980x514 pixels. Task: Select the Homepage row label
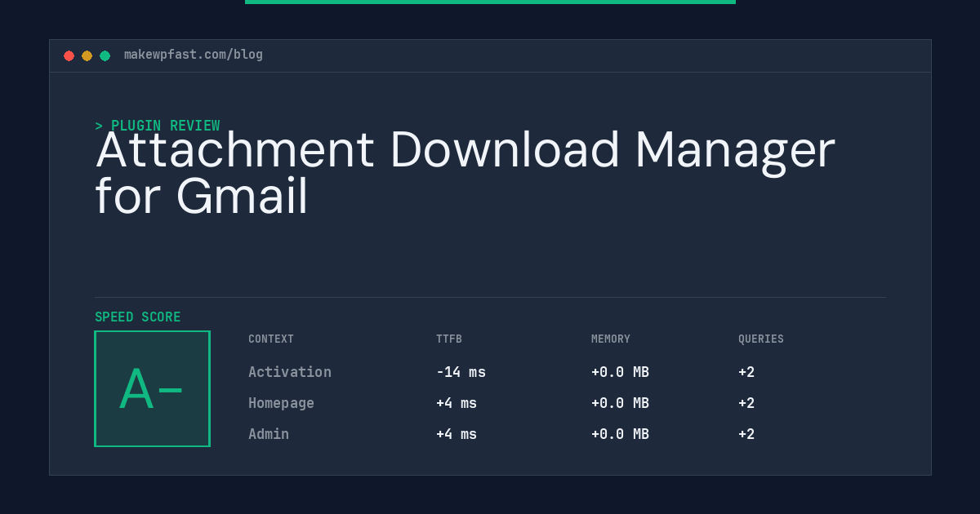pyautogui.click(x=281, y=403)
